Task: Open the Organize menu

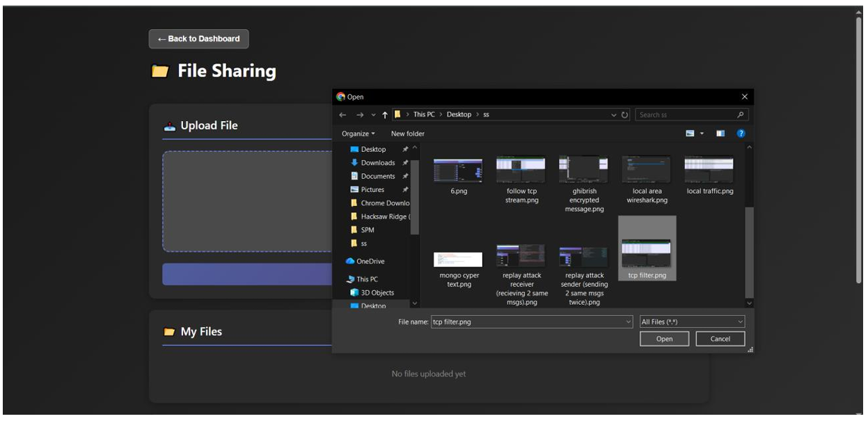Action: point(358,134)
